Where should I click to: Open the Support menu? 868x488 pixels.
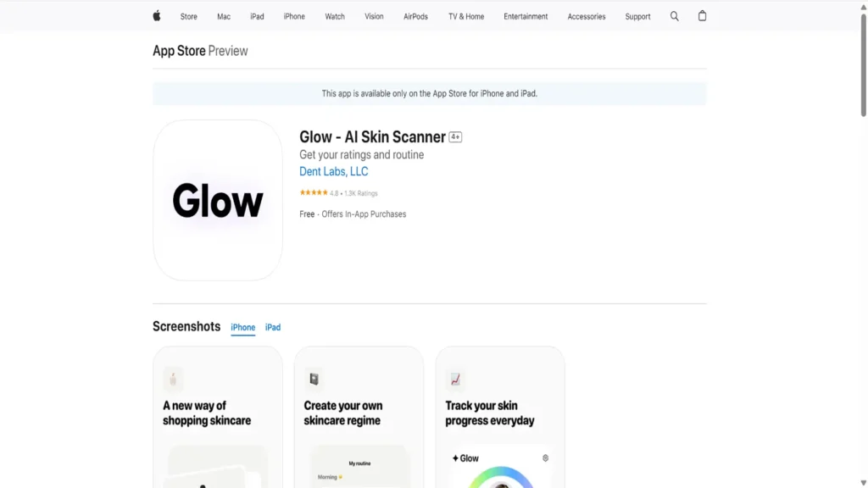coord(637,17)
